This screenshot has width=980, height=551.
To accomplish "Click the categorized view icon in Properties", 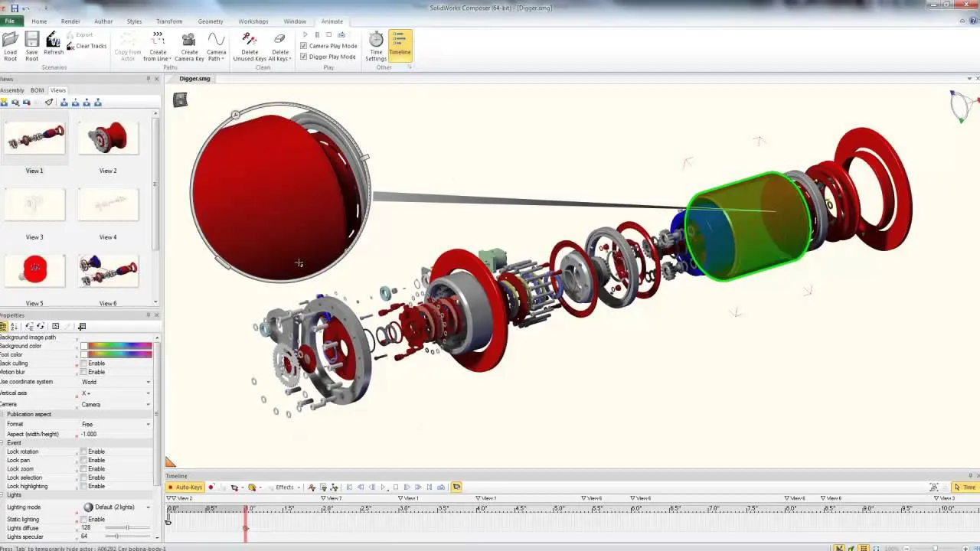I will pyautogui.click(x=4, y=327).
